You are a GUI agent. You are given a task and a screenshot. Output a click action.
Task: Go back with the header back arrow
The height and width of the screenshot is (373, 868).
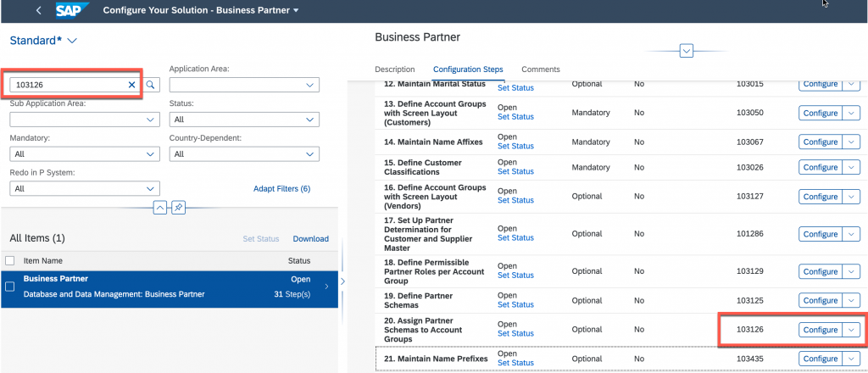click(38, 10)
